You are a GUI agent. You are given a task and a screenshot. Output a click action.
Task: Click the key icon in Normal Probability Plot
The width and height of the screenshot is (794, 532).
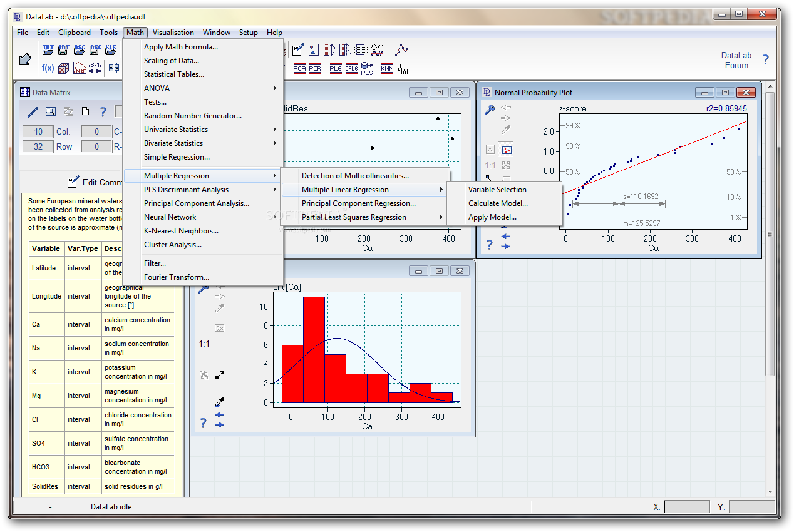pyautogui.click(x=490, y=109)
